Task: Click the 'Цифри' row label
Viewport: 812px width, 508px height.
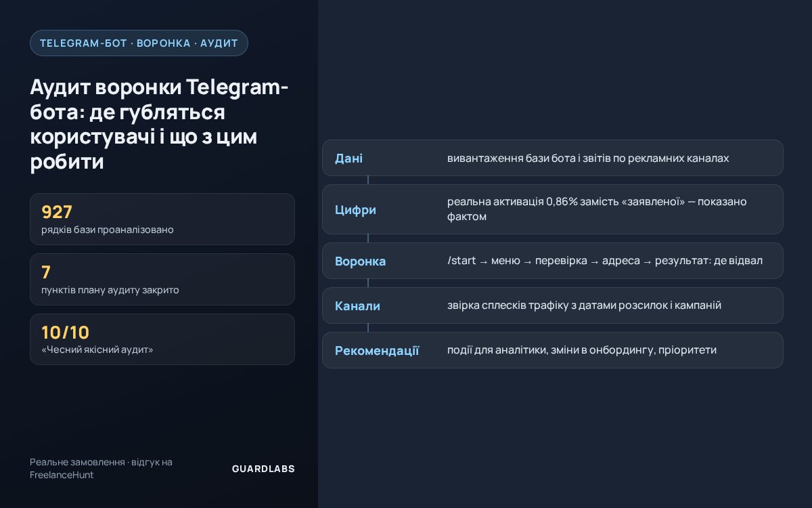Action: tap(355, 210)
